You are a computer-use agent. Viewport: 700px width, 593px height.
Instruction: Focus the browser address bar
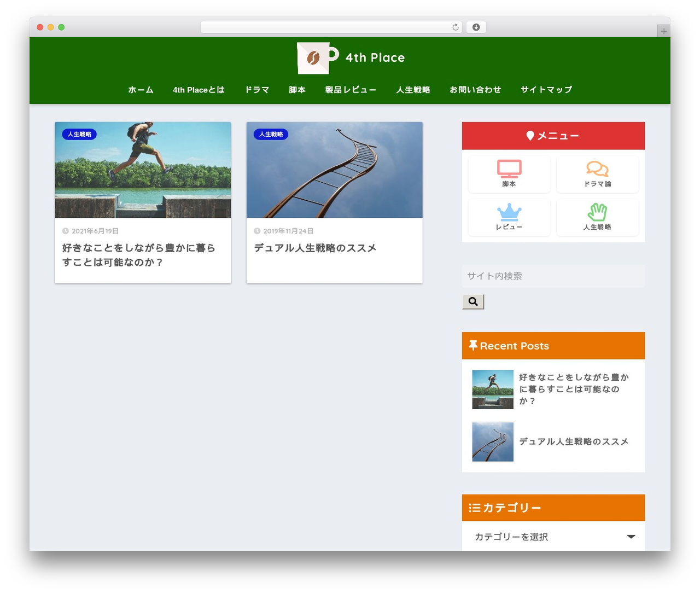(x=331, y=27)
